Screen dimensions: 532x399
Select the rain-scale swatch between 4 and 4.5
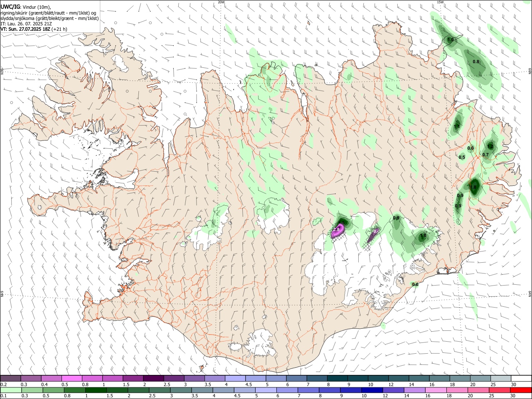click(x=223, y=390)
